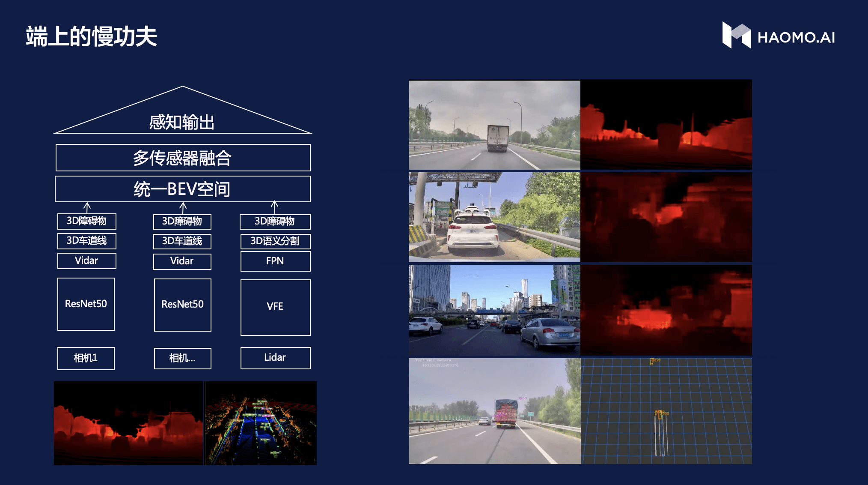The image size is (868, 485).
Task: Open the lidar point cloud thumbnail
Action: tap(261, 423)
